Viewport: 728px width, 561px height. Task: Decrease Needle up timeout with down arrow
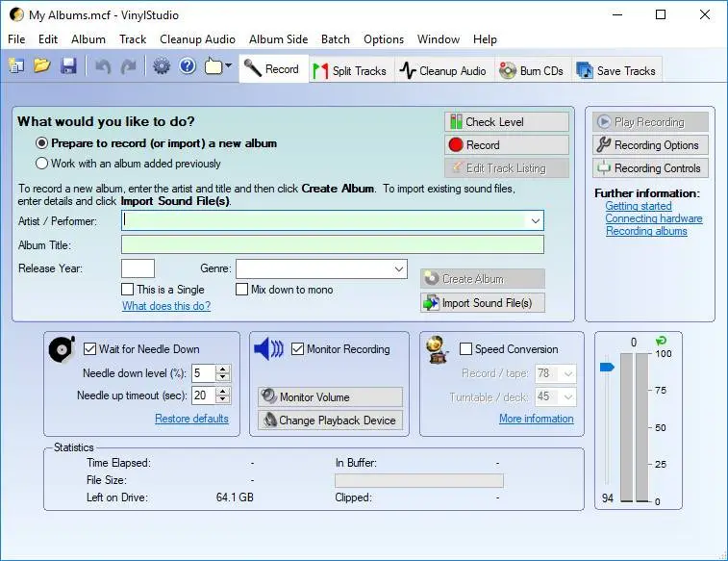point(223,399)
